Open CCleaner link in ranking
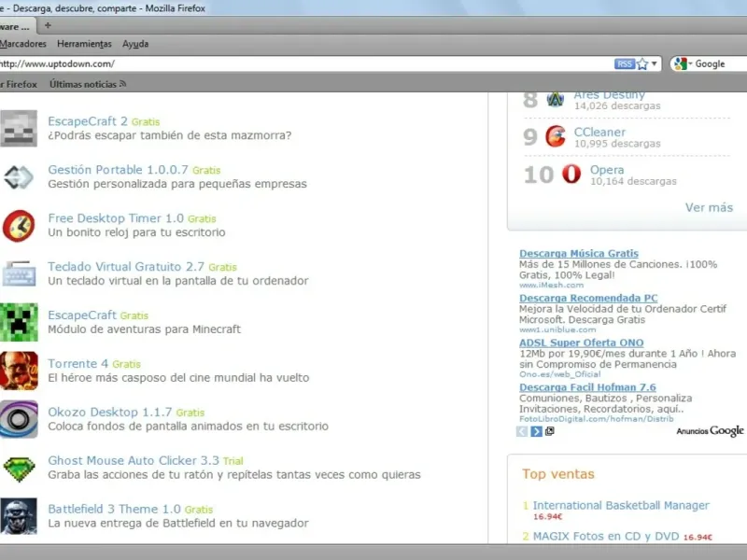747x560 pixels. 599,132
